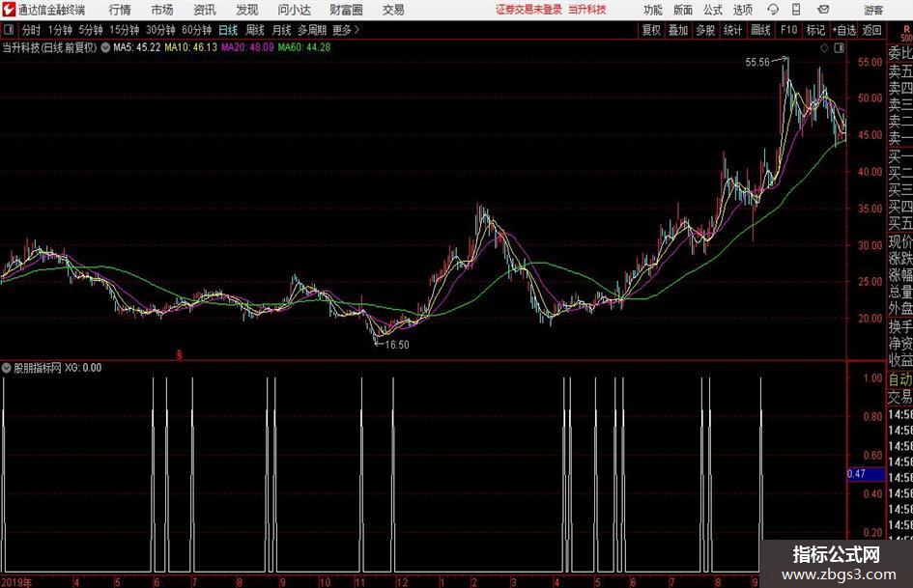This screenshot has height=588, width=913.
Task: Switch to the 30分钟 period tab
Action: pyautogui.click(x=160, y=30)
